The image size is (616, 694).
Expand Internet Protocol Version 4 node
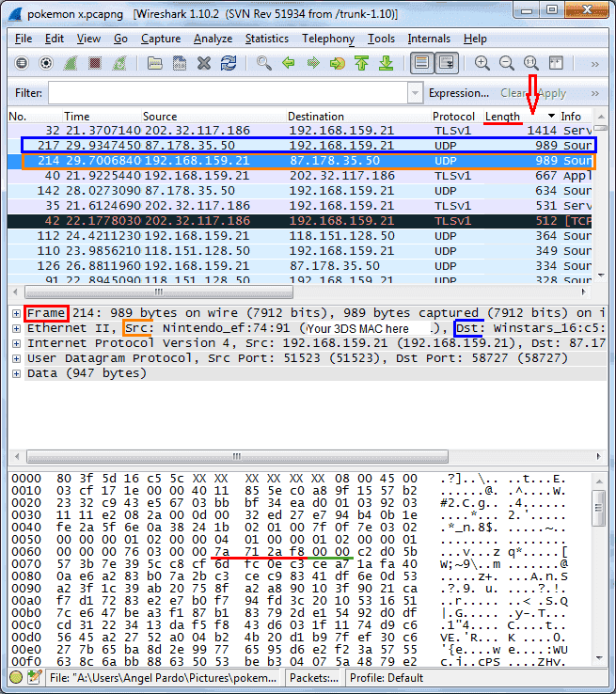(16, 343)
